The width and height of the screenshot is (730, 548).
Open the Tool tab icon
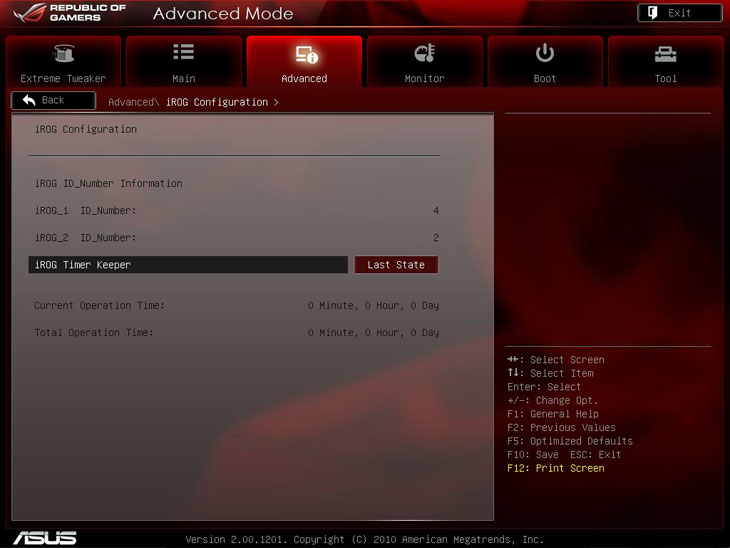point(665,54)
